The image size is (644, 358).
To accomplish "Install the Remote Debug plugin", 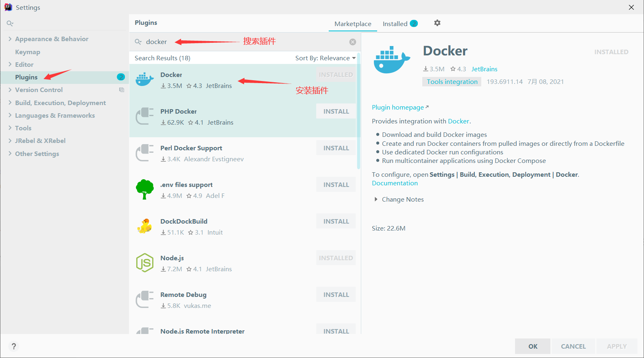I will pos(336,295).
